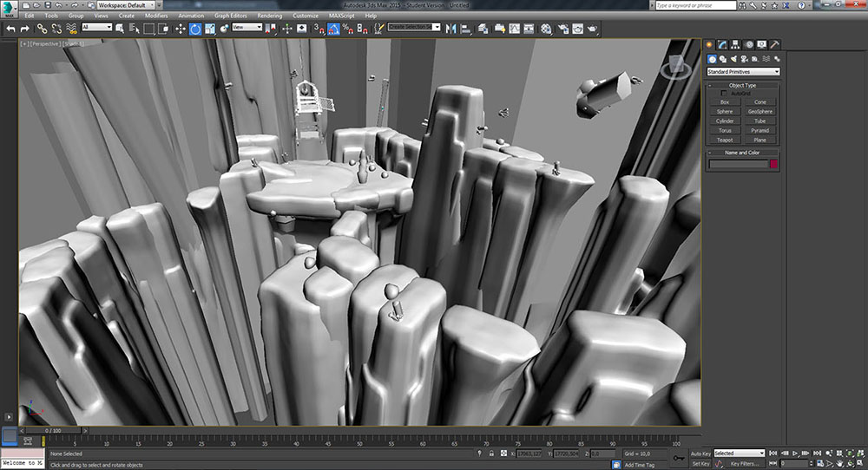Open the selection filter All dropdown
This screenshot has width=868, height=470.
(x=96, y=28)
